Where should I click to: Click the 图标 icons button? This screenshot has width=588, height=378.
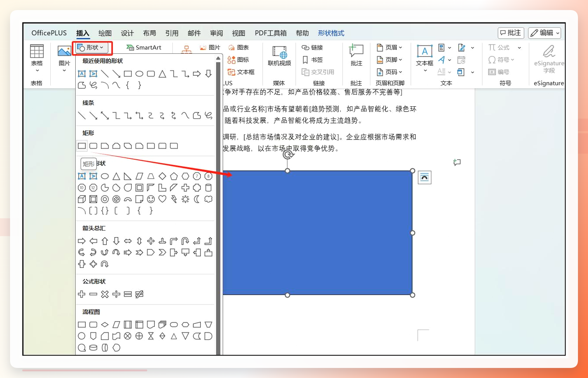(238, 59)
